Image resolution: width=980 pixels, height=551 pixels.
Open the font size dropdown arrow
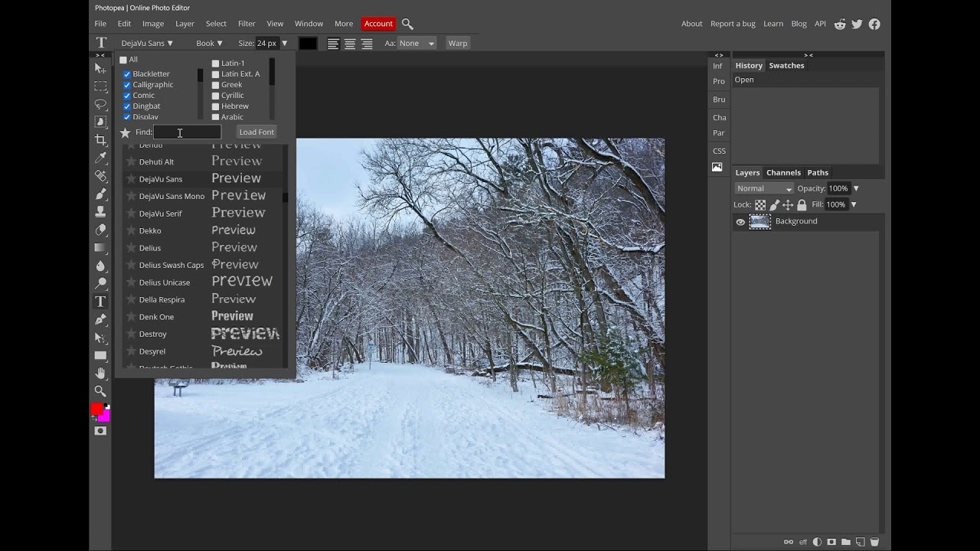click(285, 44)
